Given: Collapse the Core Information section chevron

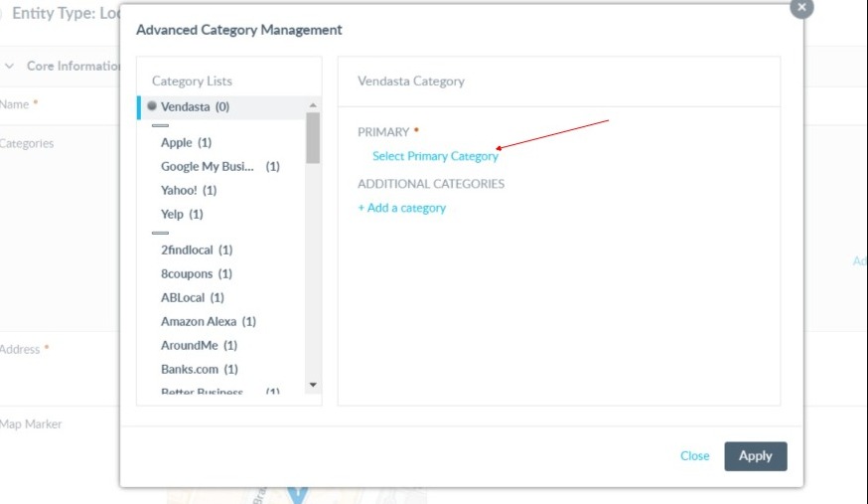Looking at the screenshot, I should (10, 67).
